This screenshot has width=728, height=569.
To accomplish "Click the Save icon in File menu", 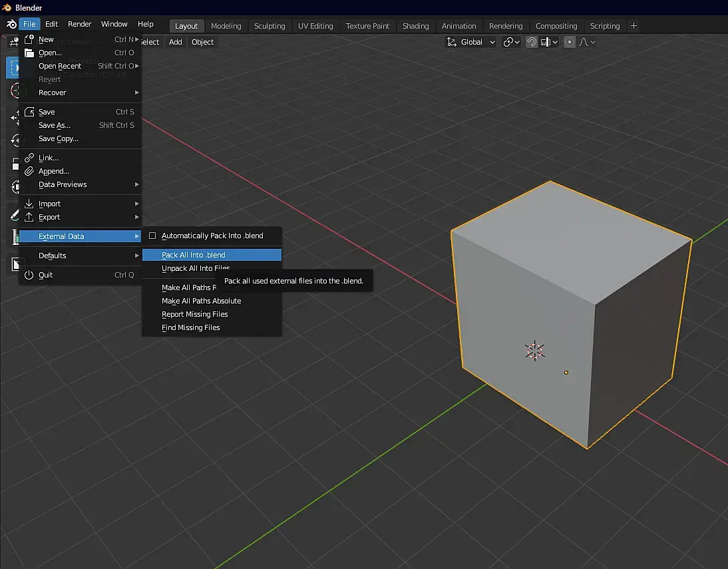I will pos(29,112).
